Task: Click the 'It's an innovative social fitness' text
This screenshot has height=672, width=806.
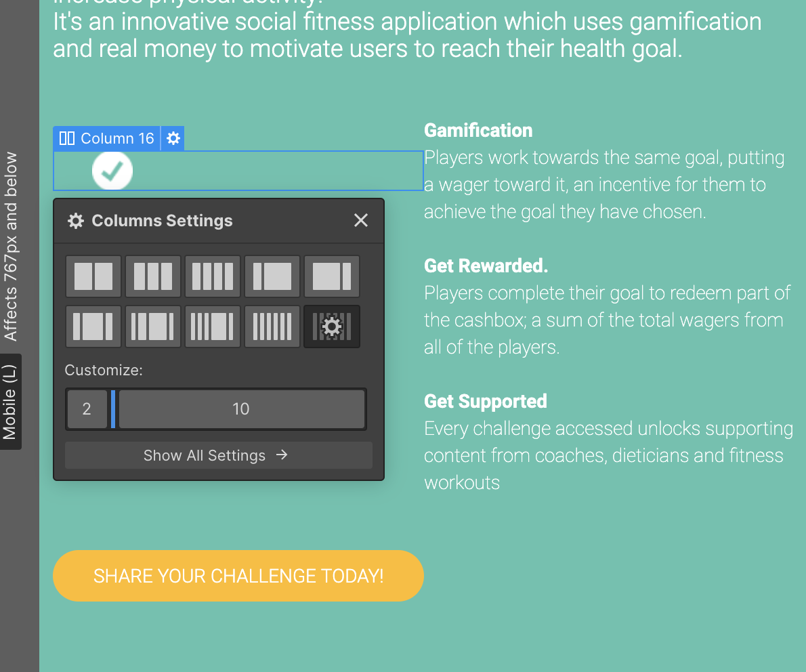Action: point(407,35)
